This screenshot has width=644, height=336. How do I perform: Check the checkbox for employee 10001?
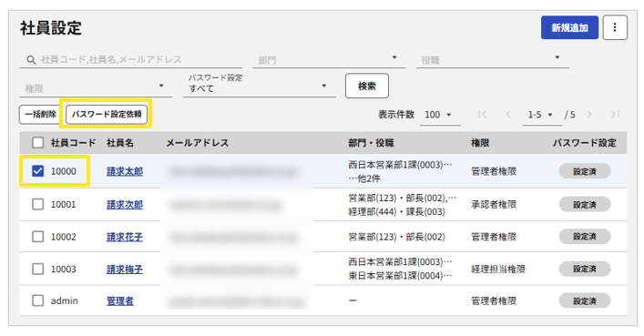coord(37,204)
